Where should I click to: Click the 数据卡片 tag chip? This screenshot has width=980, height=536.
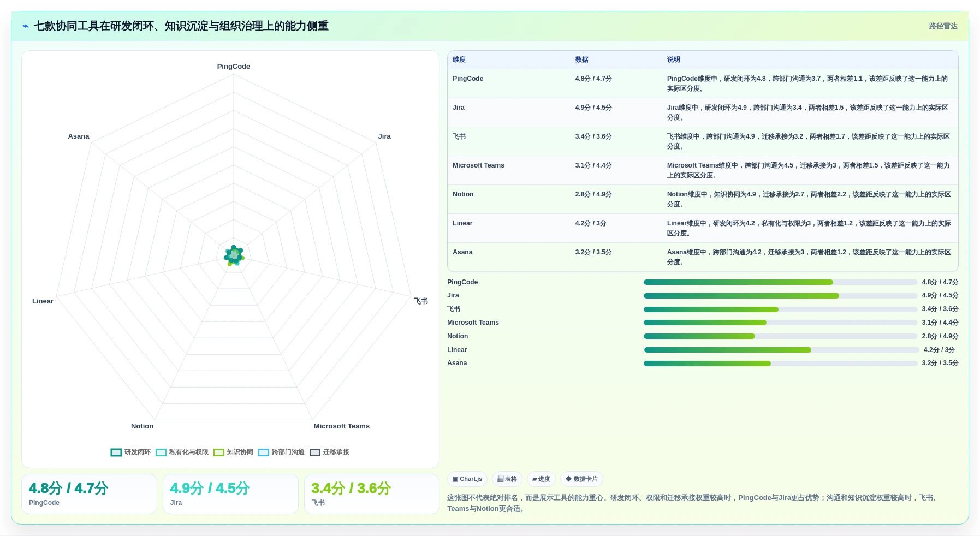pos(581,479)
